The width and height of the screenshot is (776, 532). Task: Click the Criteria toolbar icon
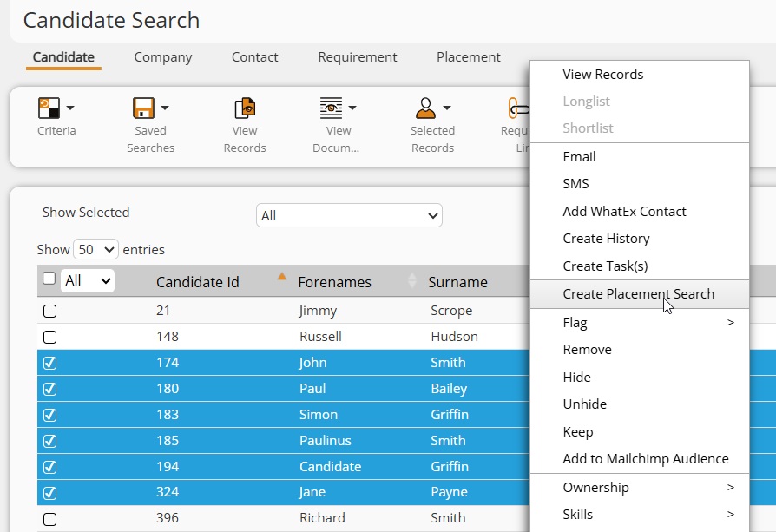coord(49,108)
